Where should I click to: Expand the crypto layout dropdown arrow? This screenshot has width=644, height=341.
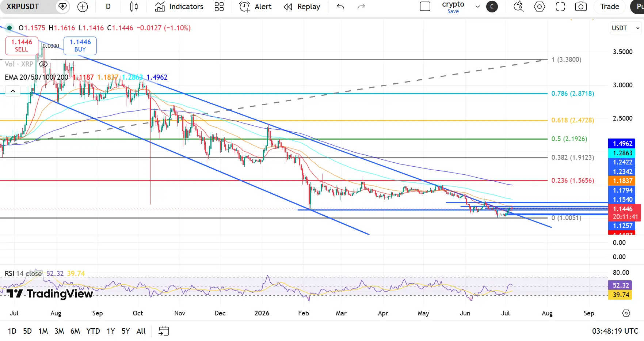coord(477,7)
